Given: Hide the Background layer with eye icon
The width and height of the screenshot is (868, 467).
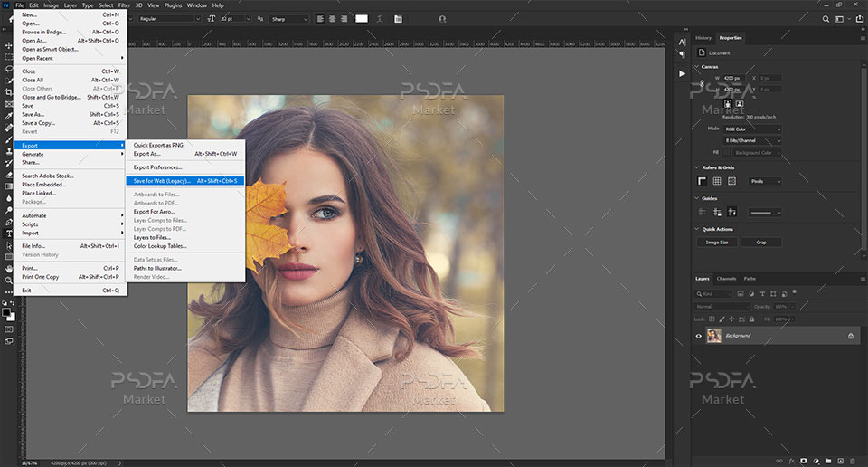Looking at the screenshot, I should point(698,336).
